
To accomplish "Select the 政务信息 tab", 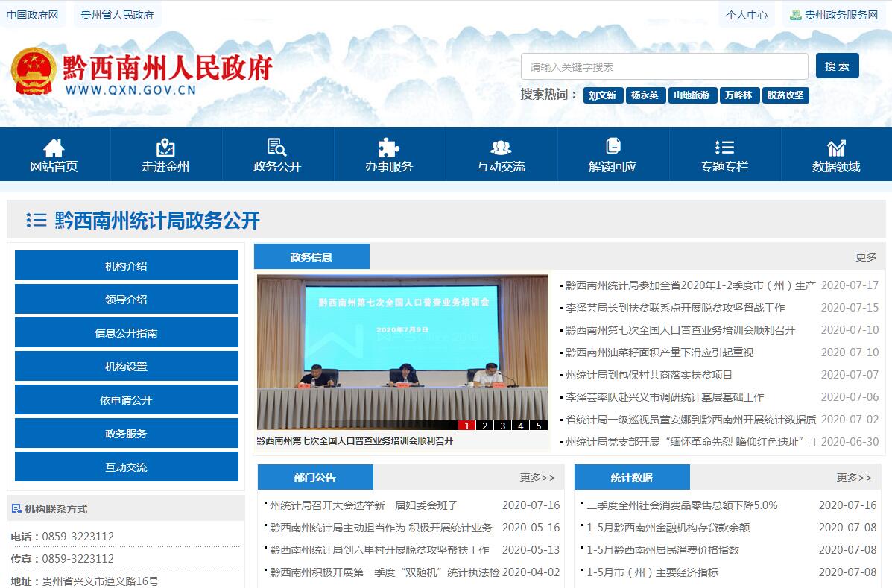I will tap(311, 257).
